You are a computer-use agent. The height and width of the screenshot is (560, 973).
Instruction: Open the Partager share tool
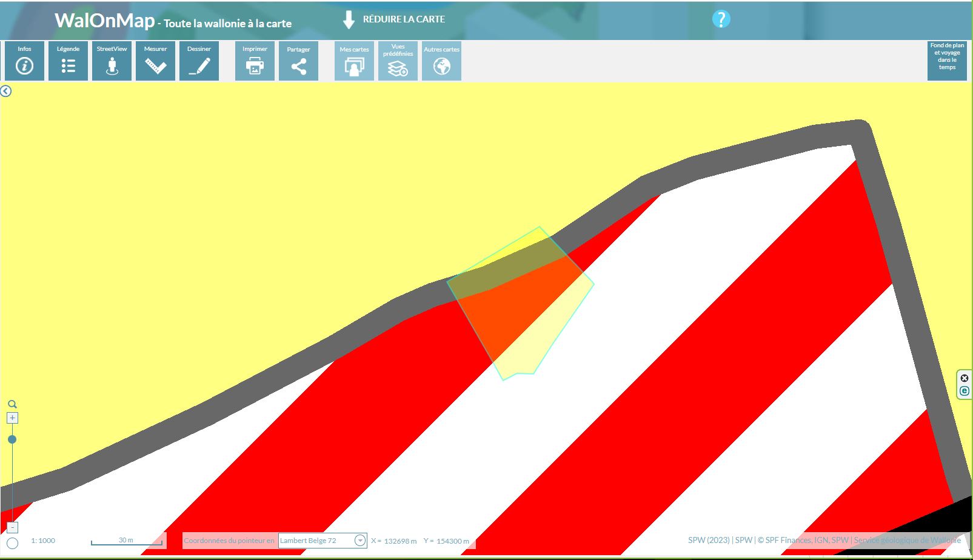click(298, 61)
